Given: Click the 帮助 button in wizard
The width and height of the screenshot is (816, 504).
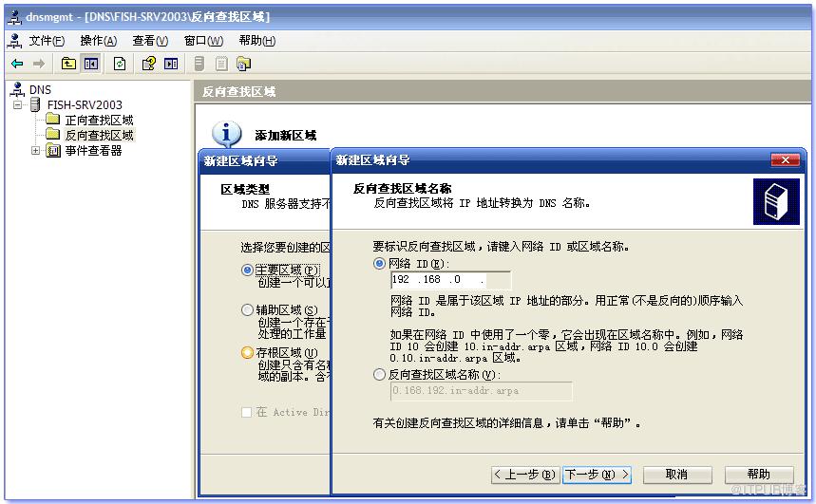Looking at the screenshot, I should [759, 475].
